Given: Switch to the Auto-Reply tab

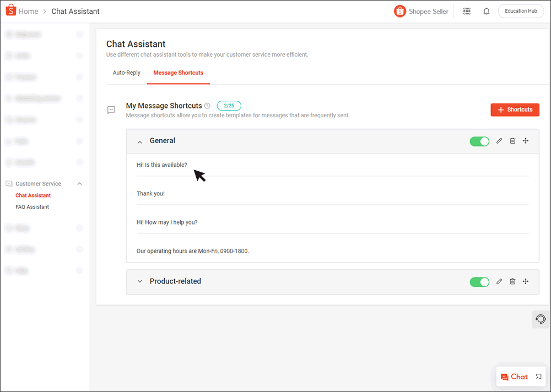Looking at the screenshot, I should pyautogui.click(x=126, y=72).
